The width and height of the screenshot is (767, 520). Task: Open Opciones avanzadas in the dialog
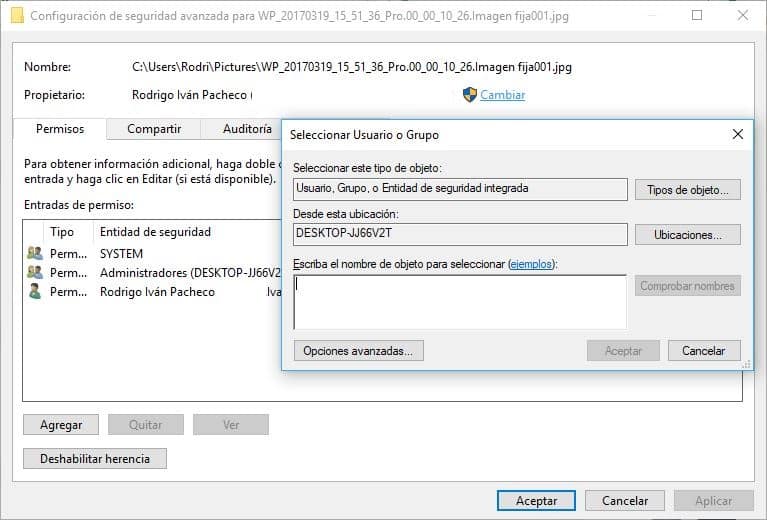point(359,351)
